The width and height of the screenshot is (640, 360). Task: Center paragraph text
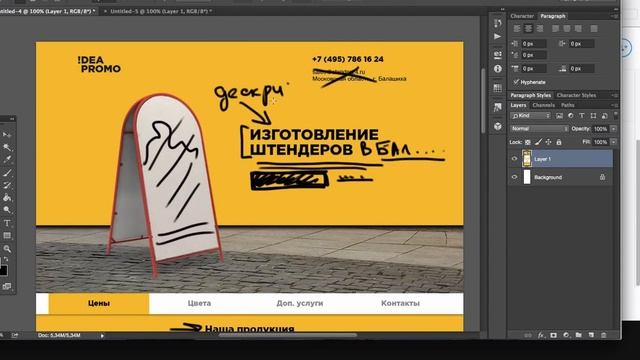click(528, 29)
